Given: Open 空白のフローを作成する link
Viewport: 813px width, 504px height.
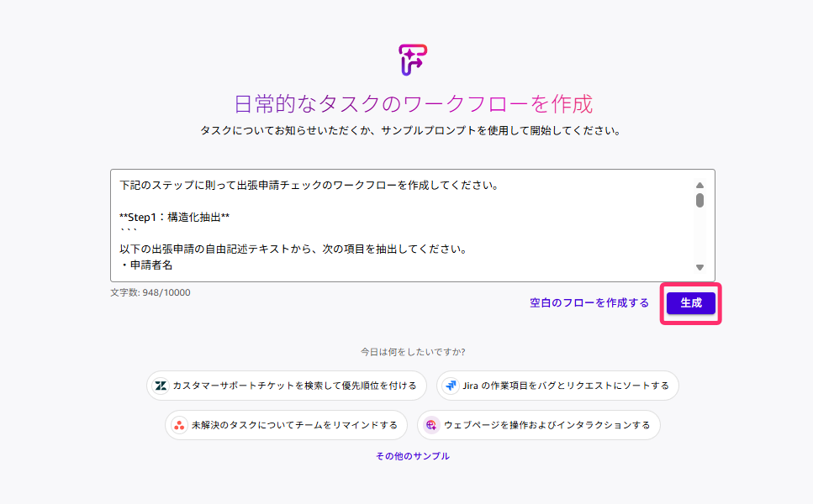Looking at the screenshot, I should coord(589,303).
